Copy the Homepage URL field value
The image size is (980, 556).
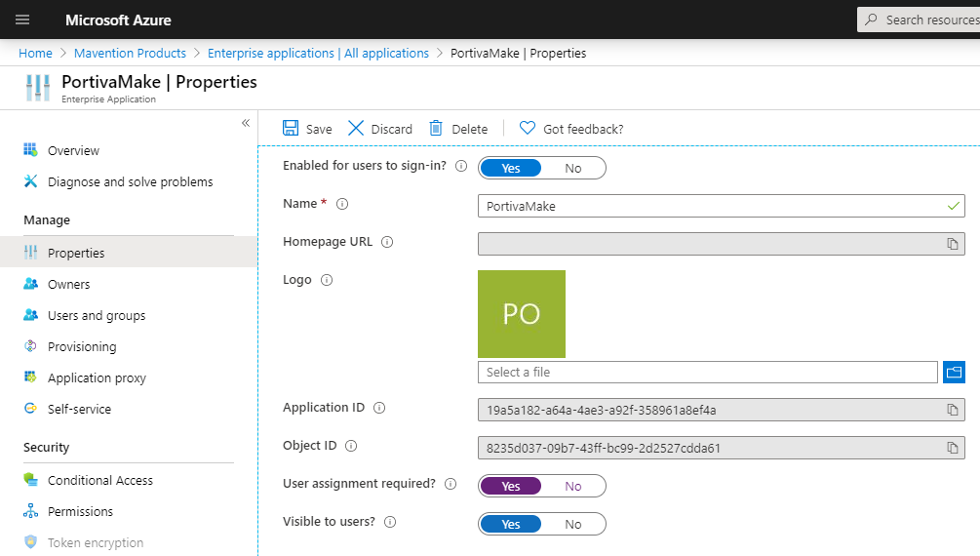coord(953,244)
